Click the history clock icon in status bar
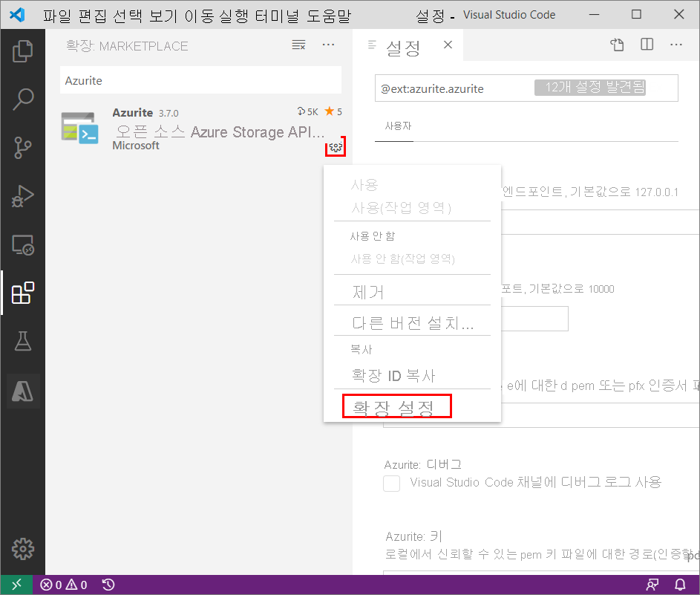The image size is (700, 595). [x=108, y=585]
